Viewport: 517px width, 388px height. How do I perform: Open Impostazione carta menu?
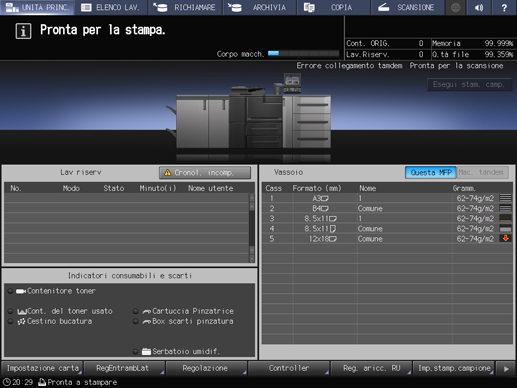click(42, 368)
